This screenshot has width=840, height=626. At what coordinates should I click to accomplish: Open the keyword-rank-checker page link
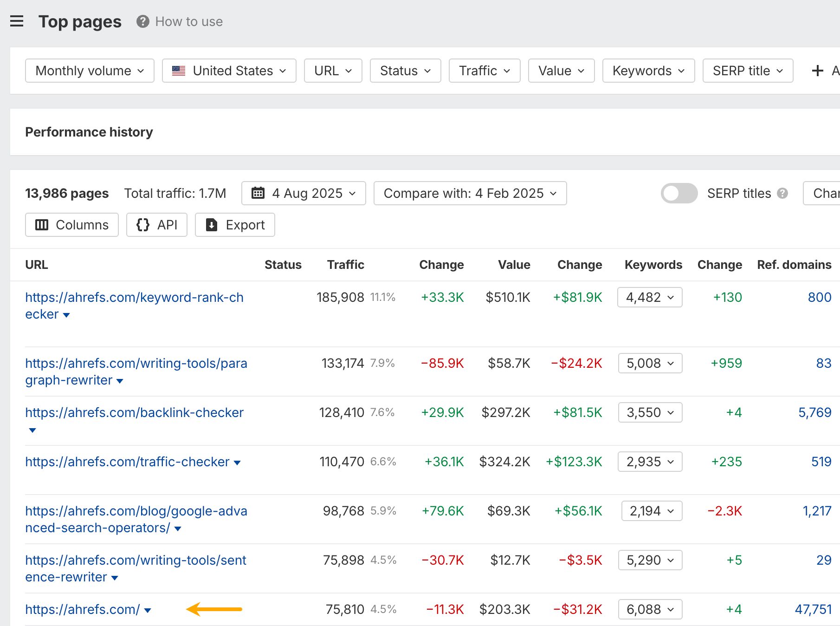134,297
